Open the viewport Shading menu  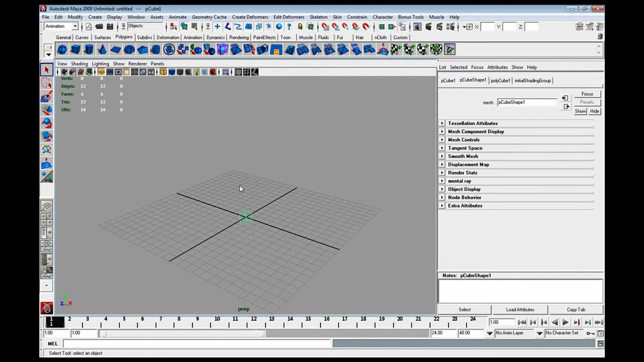79,64
